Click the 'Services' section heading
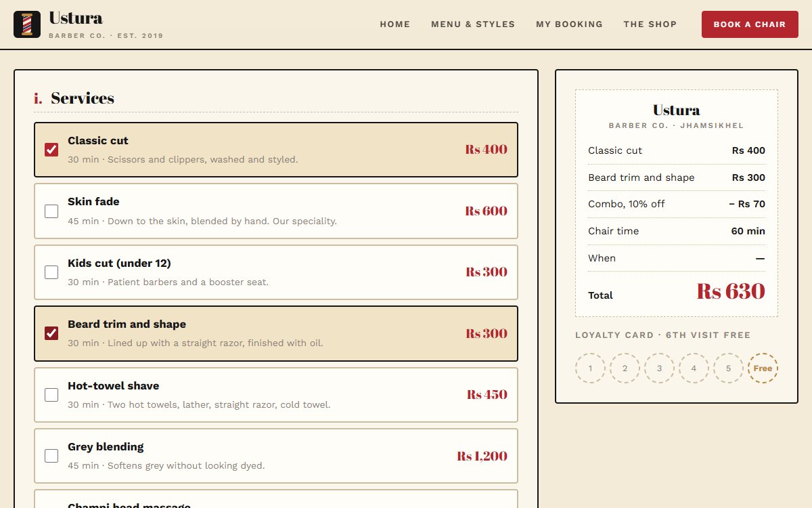The height and width of the screenshot is (508, 812). (x=83, y=98)
